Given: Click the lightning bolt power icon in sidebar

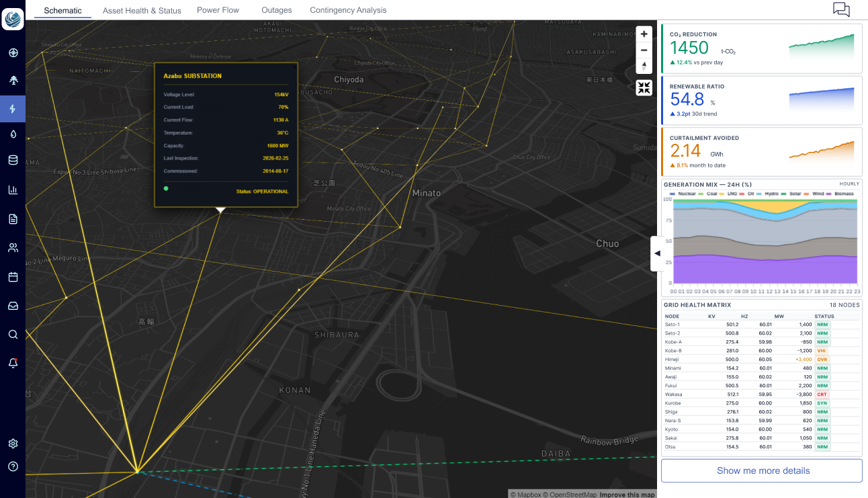Looking at the screenshot, I should pos(13,109).
